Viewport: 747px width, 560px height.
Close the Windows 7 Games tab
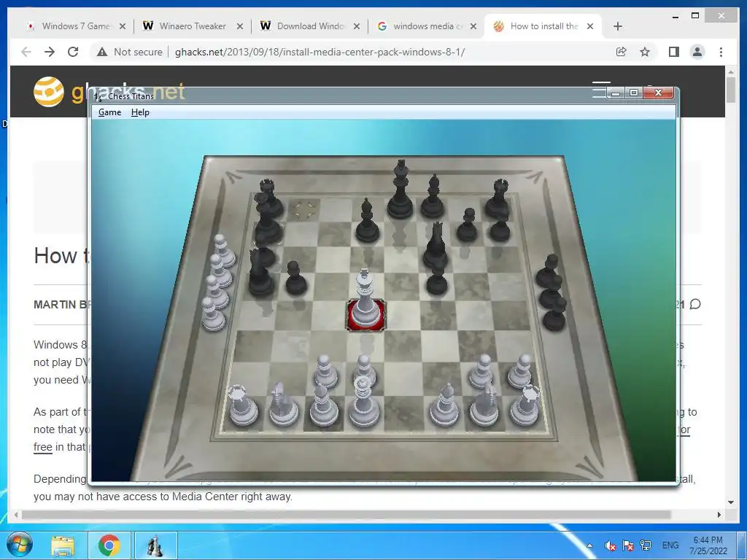pos(123,26)
